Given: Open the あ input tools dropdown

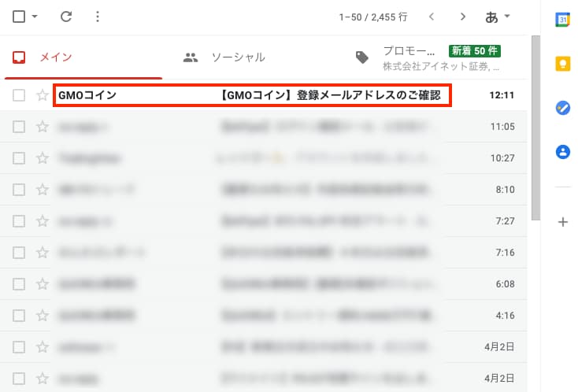Looking at the screenshot, I should [497, 17].
